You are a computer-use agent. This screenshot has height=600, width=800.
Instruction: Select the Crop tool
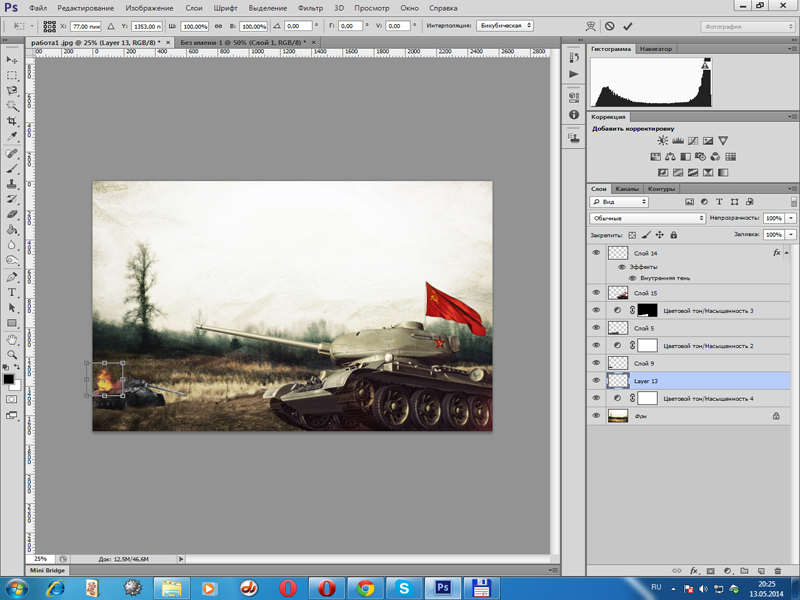(x=13, y=121)
